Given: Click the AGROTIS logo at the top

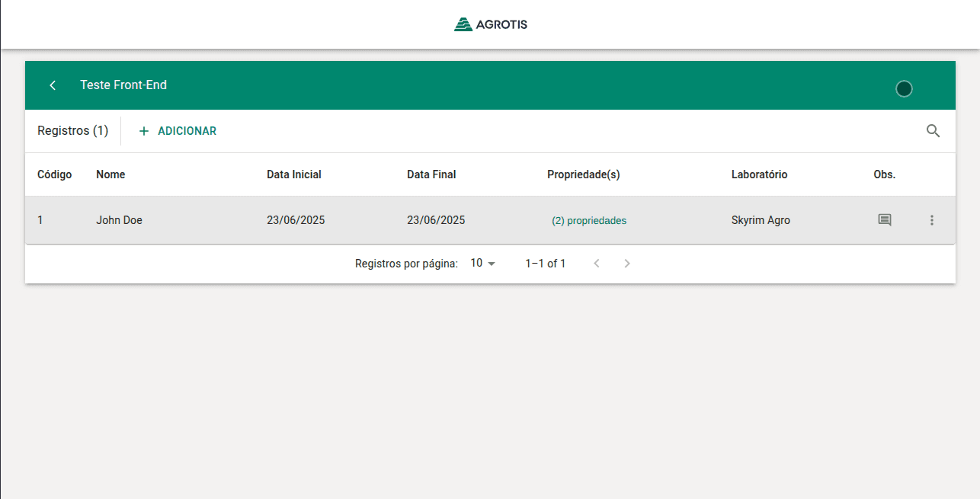Looking at the screenshot, I should click(490, 24).
